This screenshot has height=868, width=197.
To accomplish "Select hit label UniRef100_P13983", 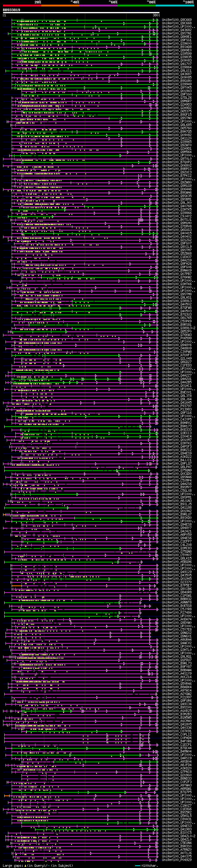I will point(177,410).
